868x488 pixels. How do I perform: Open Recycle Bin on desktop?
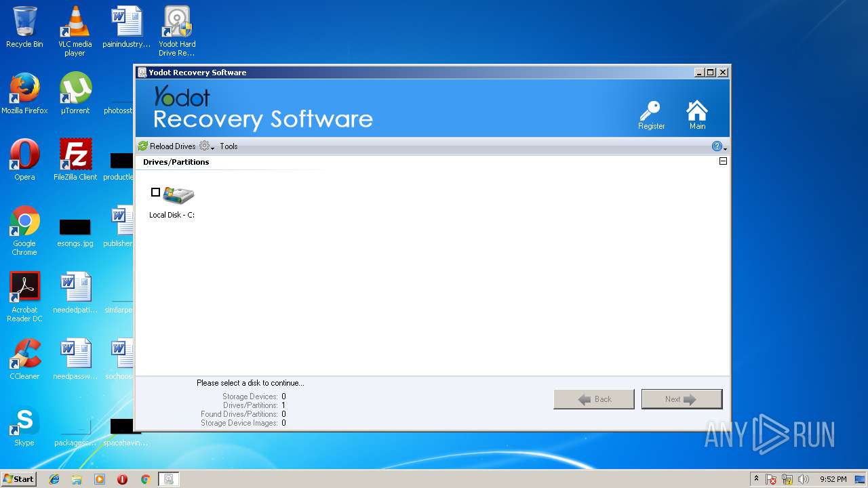click(24, 27)
